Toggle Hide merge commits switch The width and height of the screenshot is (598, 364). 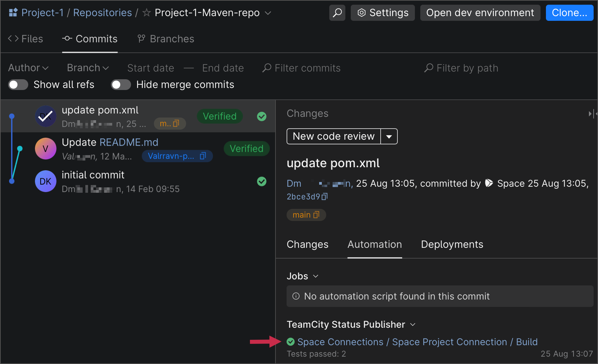(121, 85)
